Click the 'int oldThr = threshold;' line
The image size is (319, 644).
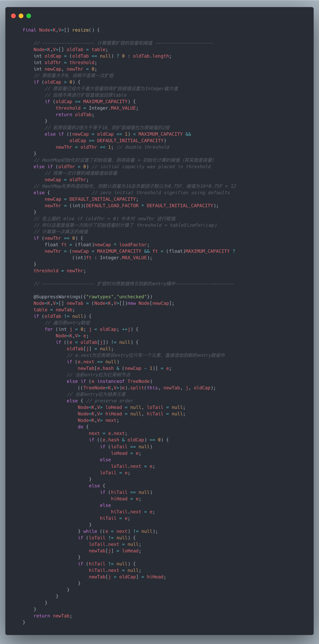(65, 63)
